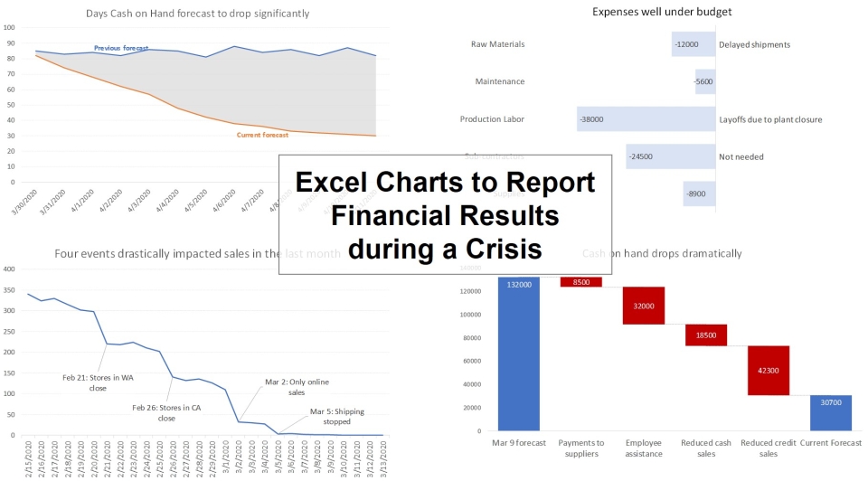This screenshot has width=868, height=481.
Task: Select the red 42300 Reduced credit sales block
Action: pyautogui.click(x=769, y=371)
